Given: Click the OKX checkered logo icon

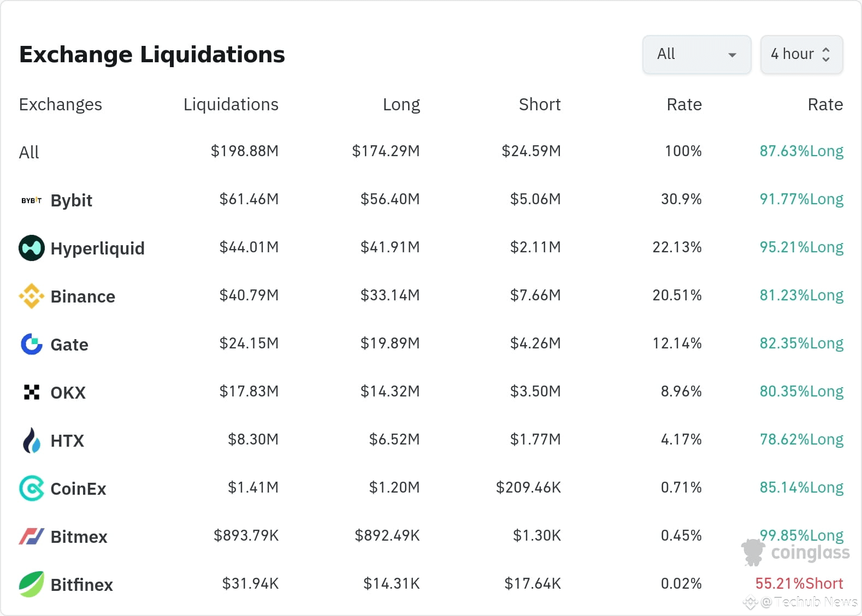Looking at the screenshot, I should point(32,392).
